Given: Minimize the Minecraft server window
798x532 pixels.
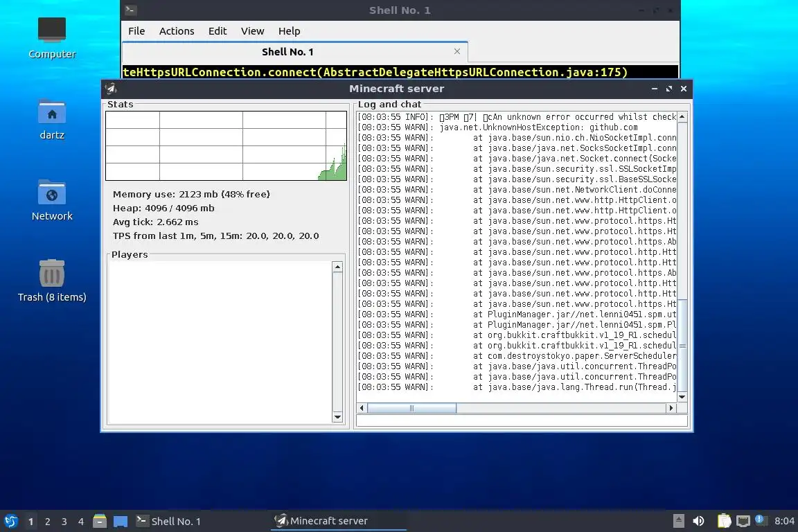Looking at the screenshot, I should tap(655, 89).
